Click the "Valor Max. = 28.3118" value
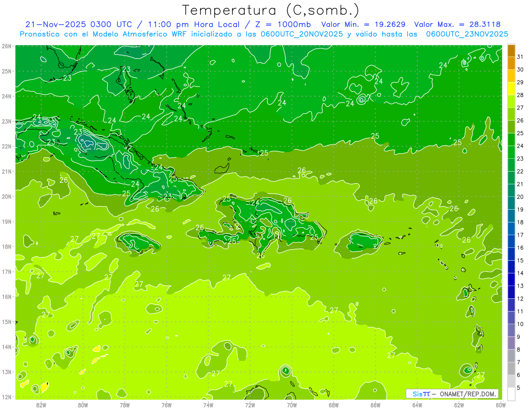 [x=458, y=24]
